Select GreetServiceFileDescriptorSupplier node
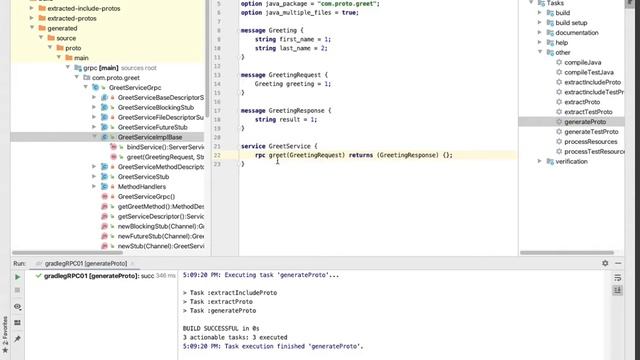Viewport: 640px width, 360px height. coord(161,118)
